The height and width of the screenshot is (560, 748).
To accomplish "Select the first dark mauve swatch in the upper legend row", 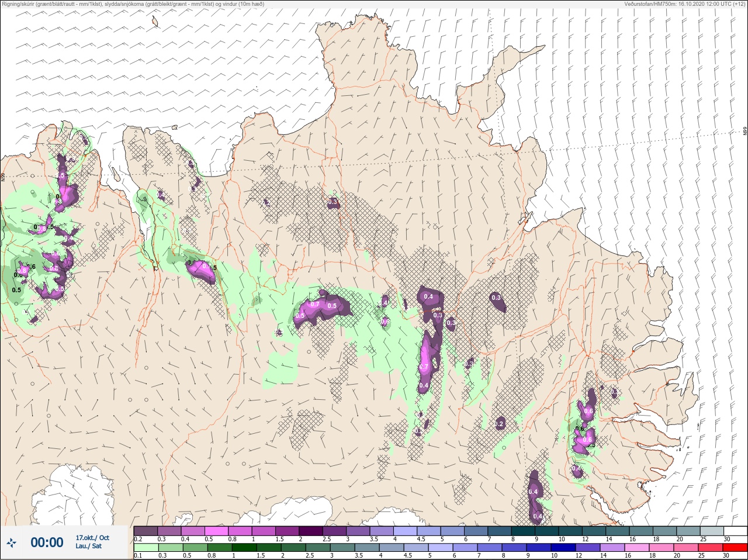I will click(146, 531).
